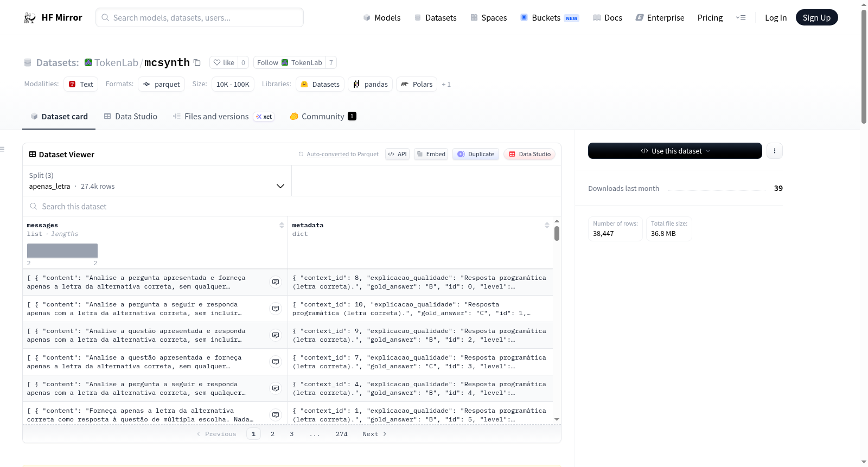Click the main search models field
The width and height of the screenshot is (868, 467).
pyautogui.click(x=200, y=17)
